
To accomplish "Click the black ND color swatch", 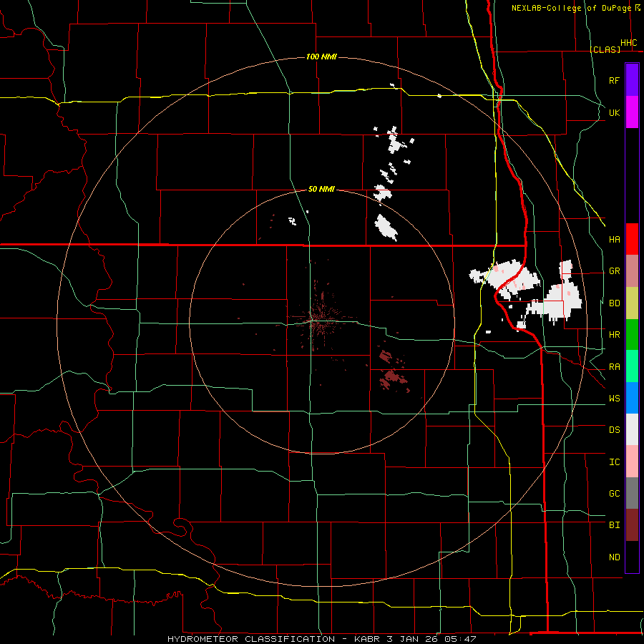I will [632, 557].
